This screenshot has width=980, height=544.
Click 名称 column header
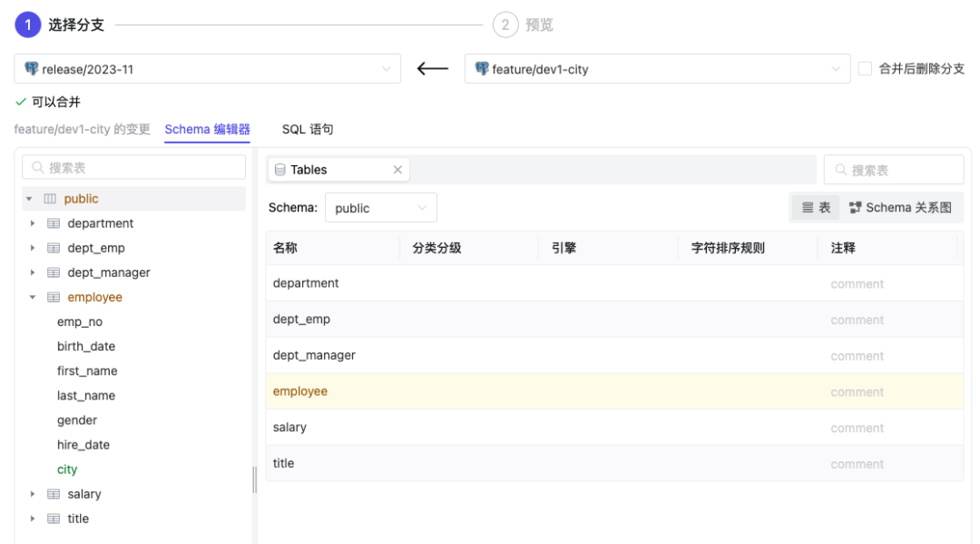pyautogui.click(x=285, y=248)
